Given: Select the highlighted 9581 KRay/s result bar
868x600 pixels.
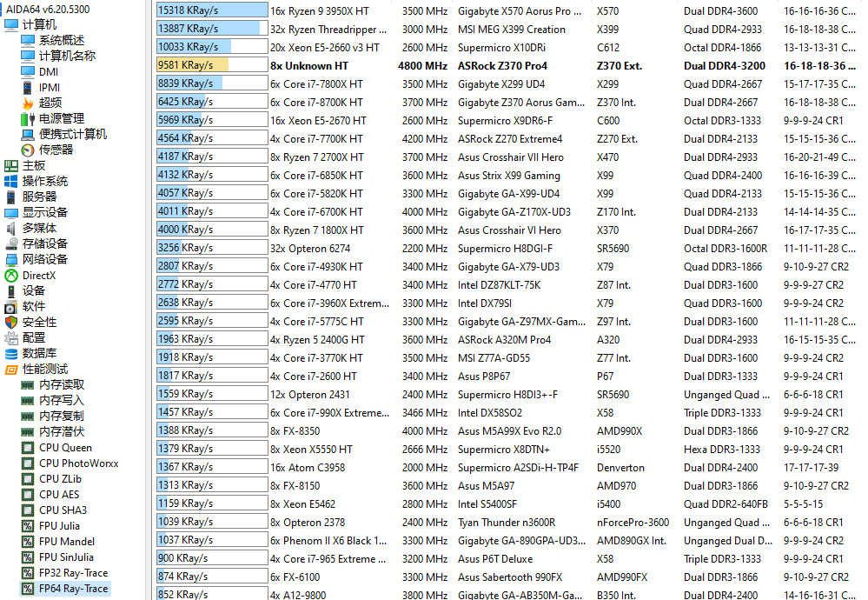Looking at the screenshot, I should tap(212, 65).
